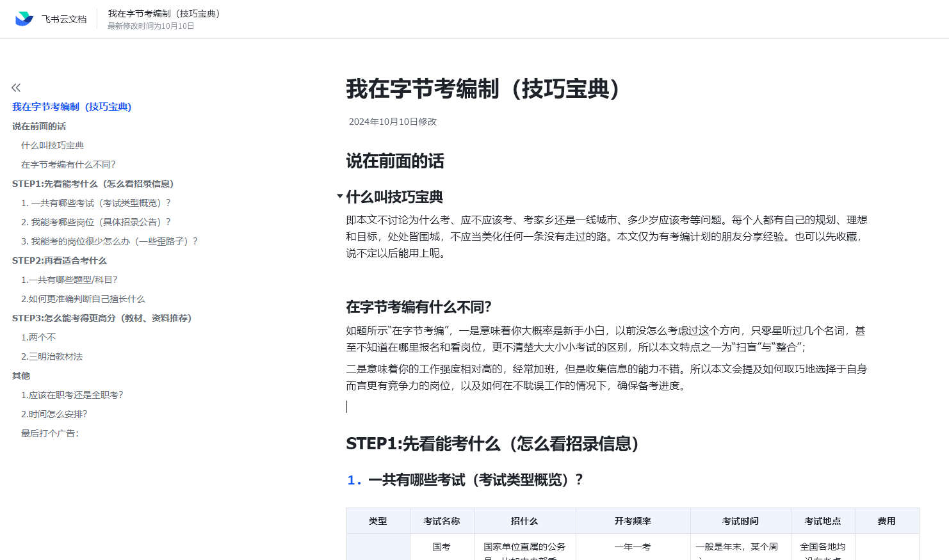
Task: Click STEP1:先看能考什么 heading in document body
Action: point(493,444)
